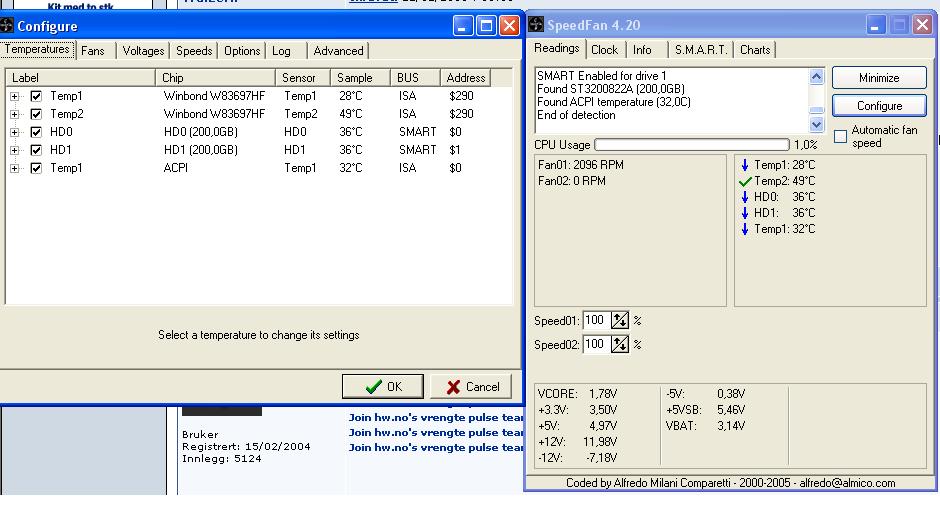Select the Readings tab
940x512 pixels.
click(557, 48)
